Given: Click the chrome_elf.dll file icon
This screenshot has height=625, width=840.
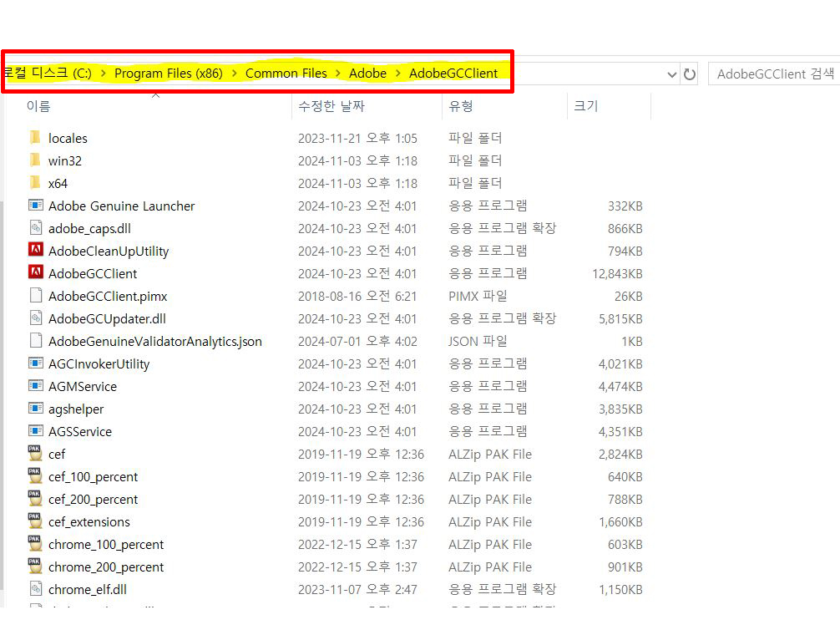Looking at the screenshot, I should click(x=35, y=588).
